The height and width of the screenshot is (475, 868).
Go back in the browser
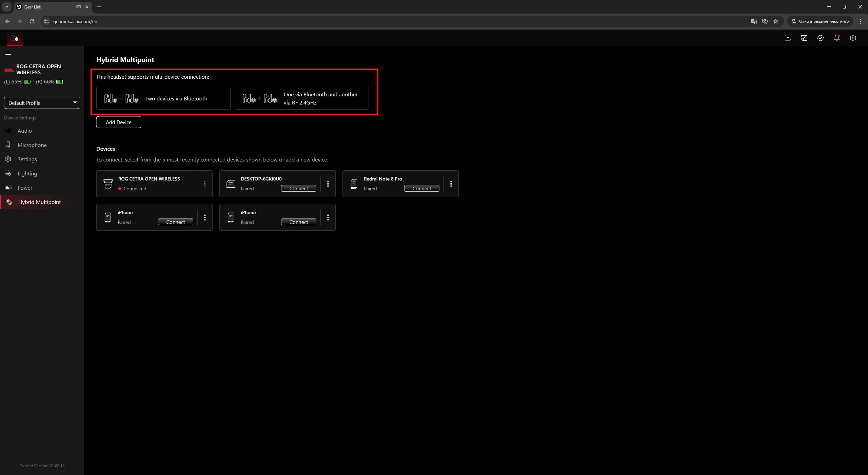(7, 21)
